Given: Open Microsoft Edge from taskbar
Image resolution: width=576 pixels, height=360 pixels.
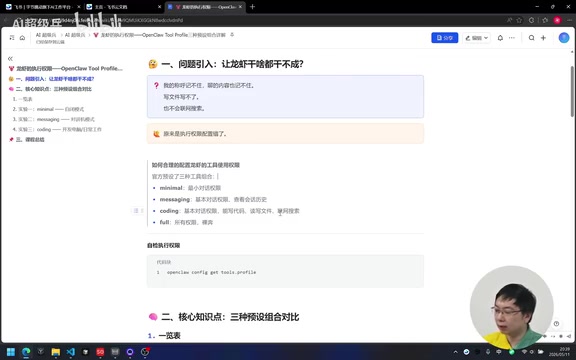Looking at the screenshot, I should pyautogui.click(x=26, y=352).
